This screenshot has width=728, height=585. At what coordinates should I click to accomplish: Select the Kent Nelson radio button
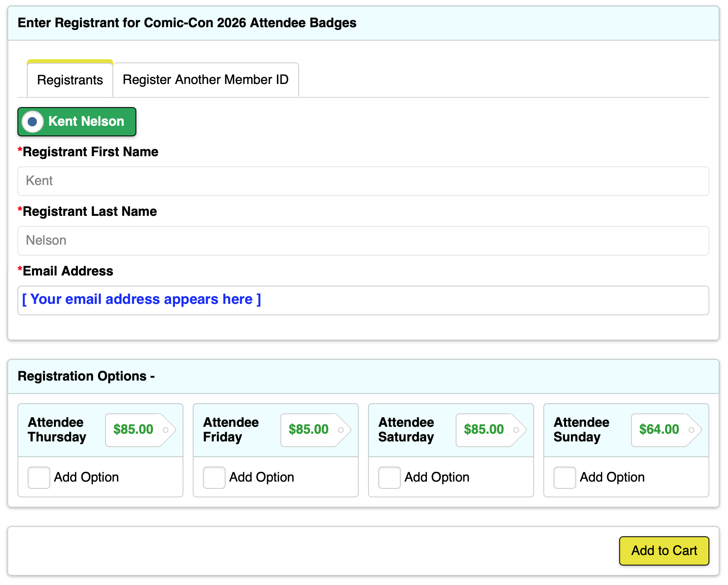tap(32, 122)
